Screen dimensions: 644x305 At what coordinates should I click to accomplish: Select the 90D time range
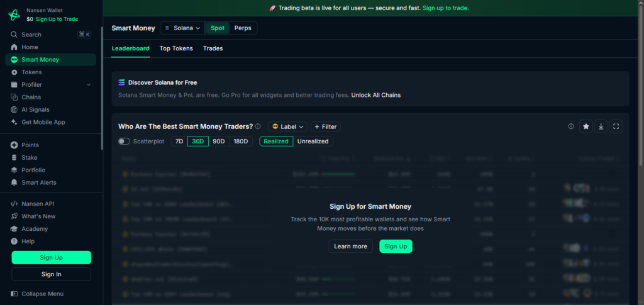tap(219, 141)
